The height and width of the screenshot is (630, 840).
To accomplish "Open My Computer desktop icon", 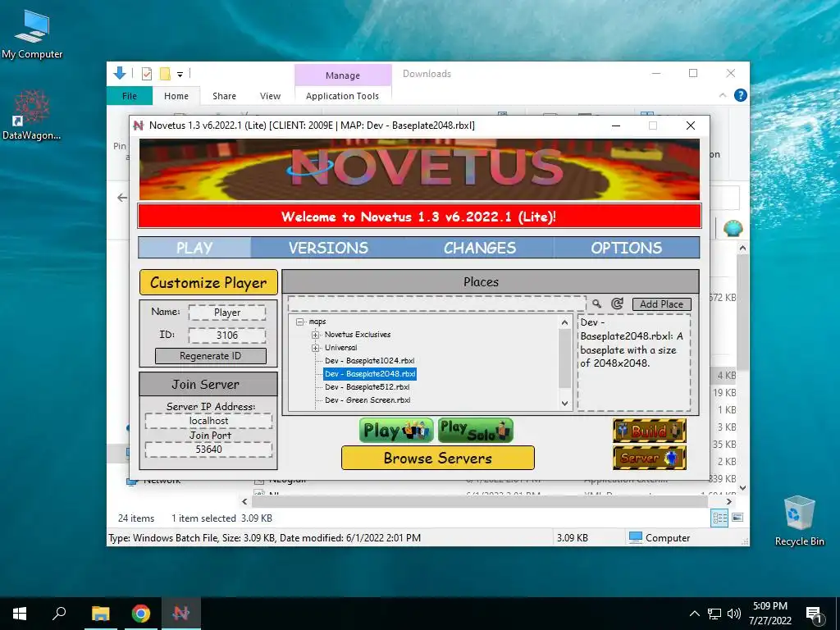I will [32, 34].
